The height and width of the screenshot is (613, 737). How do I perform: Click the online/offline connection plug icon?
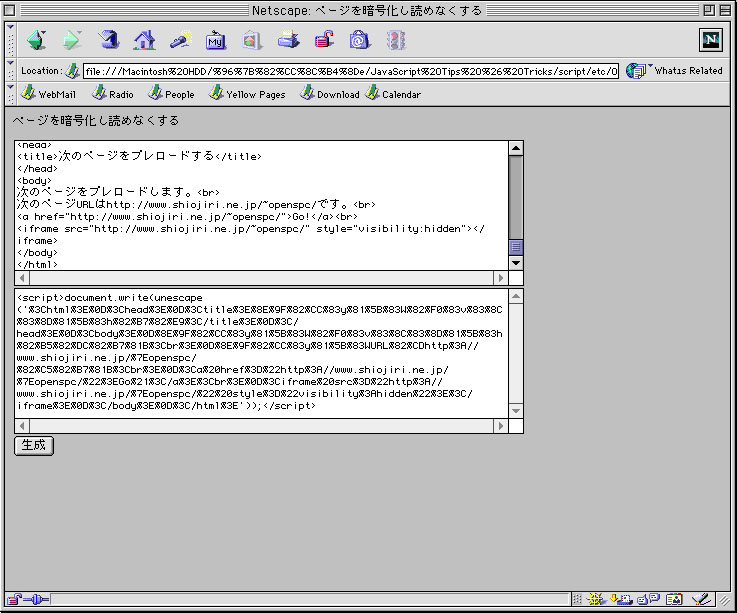pyautogui.click(x=36, y=599)
